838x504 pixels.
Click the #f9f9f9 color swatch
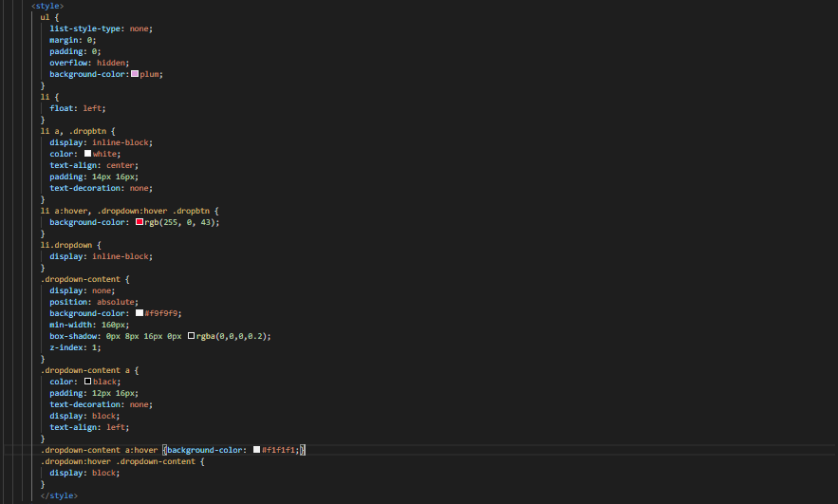point(140,313)
